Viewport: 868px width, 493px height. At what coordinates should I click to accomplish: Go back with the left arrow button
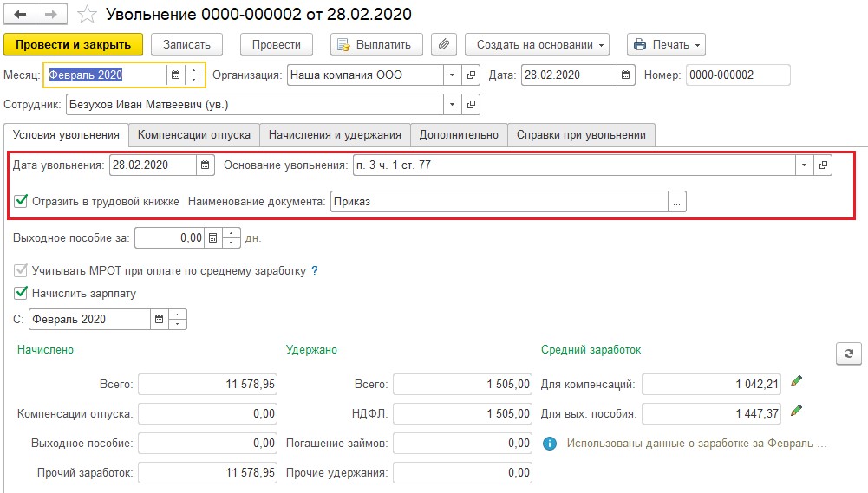point(20,15)
